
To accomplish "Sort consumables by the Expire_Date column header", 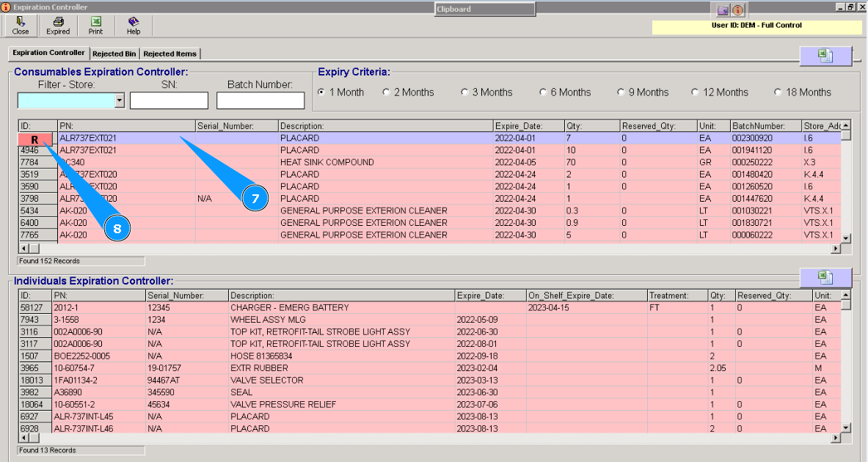I will pyautogui.click(x=528, y=126).
